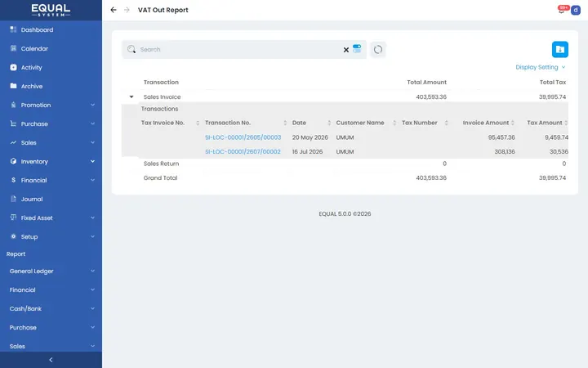
Task: Collapse the sidebar with bottom chevron
Action: [x=51, y=360]
